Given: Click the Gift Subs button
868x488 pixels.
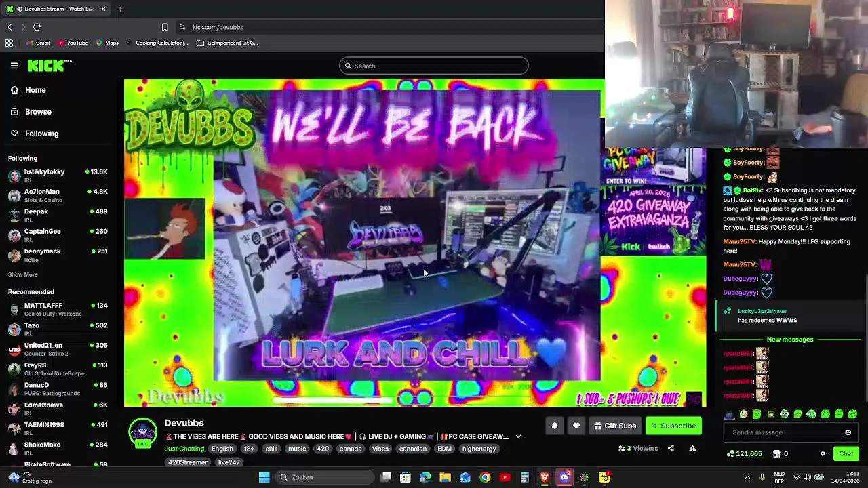Looking at the screenshot, I should 615,426.
